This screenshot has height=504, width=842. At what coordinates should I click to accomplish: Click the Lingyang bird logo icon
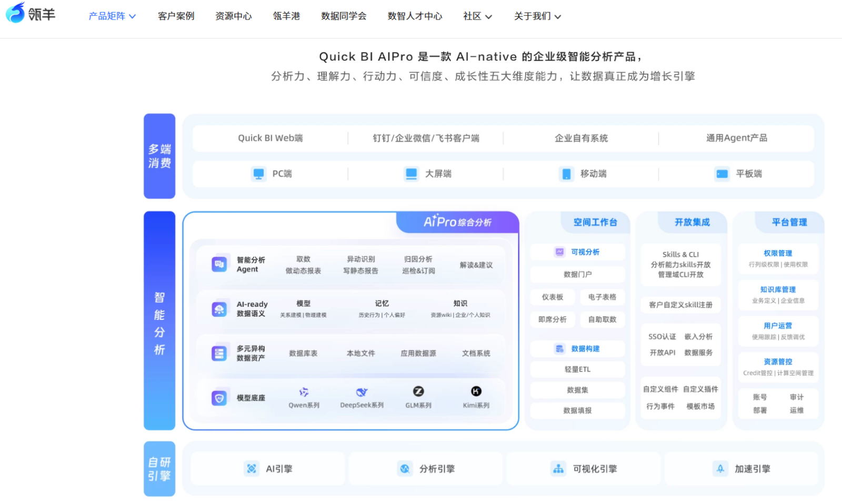(x=15, y=13)
